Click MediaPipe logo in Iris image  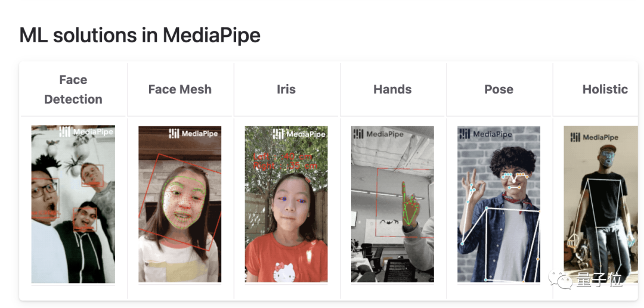point(301,134)
